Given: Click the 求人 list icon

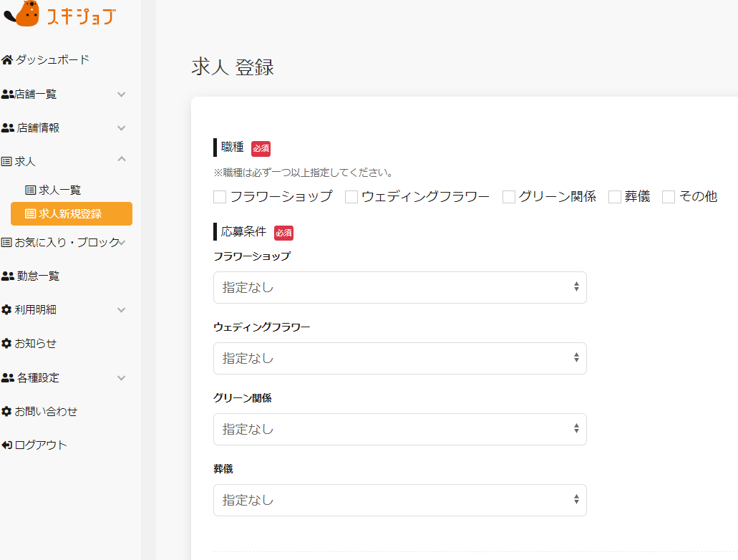Looking at the screenshot, I should (x=6, y=162).
